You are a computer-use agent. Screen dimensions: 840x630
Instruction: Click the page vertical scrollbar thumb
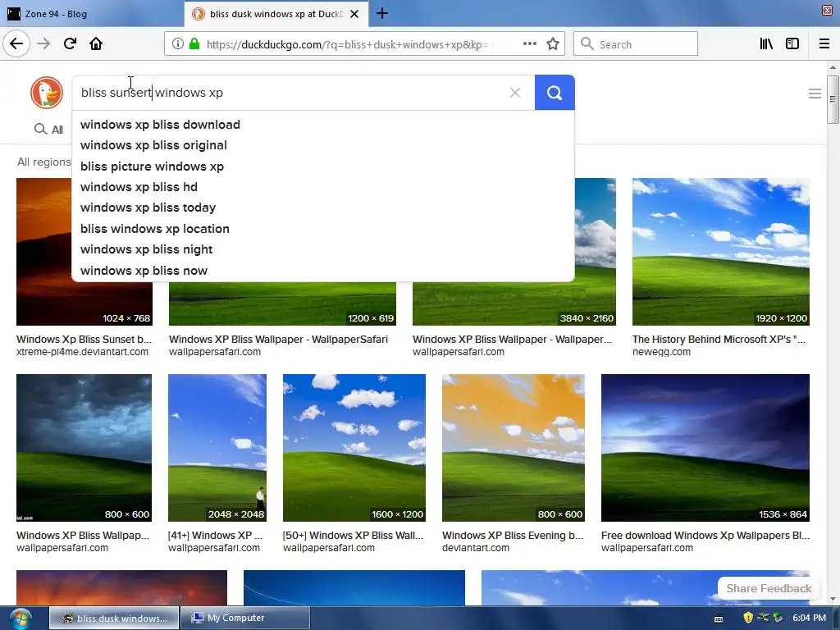[x=833, y=99]
